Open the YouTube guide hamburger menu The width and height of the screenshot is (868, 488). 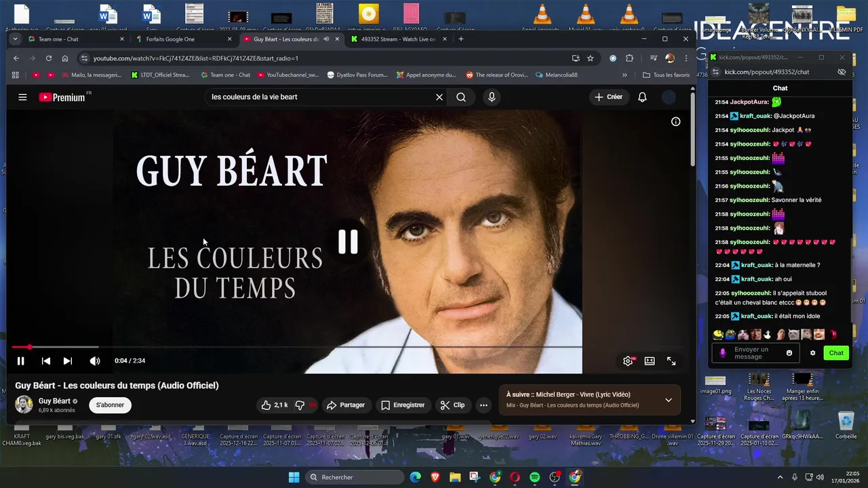22,97
